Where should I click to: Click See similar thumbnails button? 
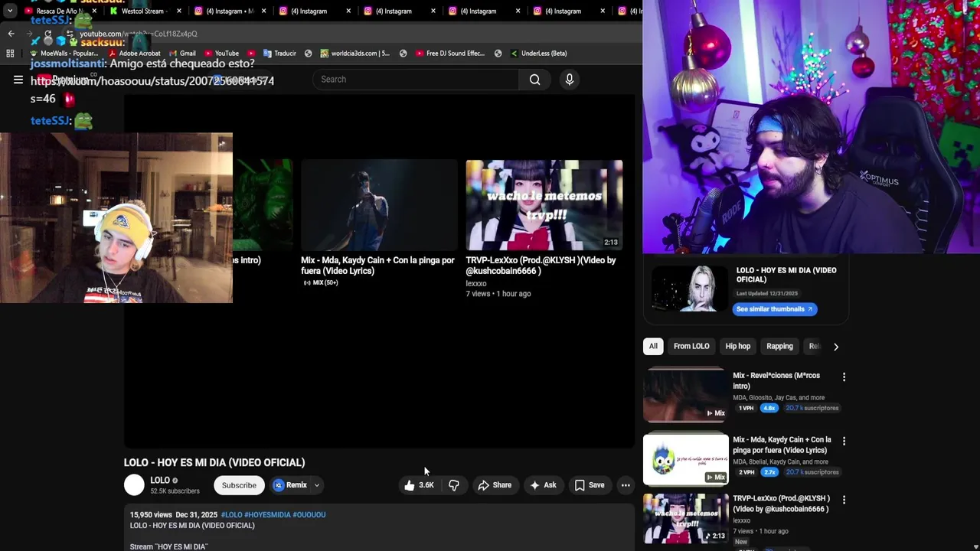click(x=775, y=309)
